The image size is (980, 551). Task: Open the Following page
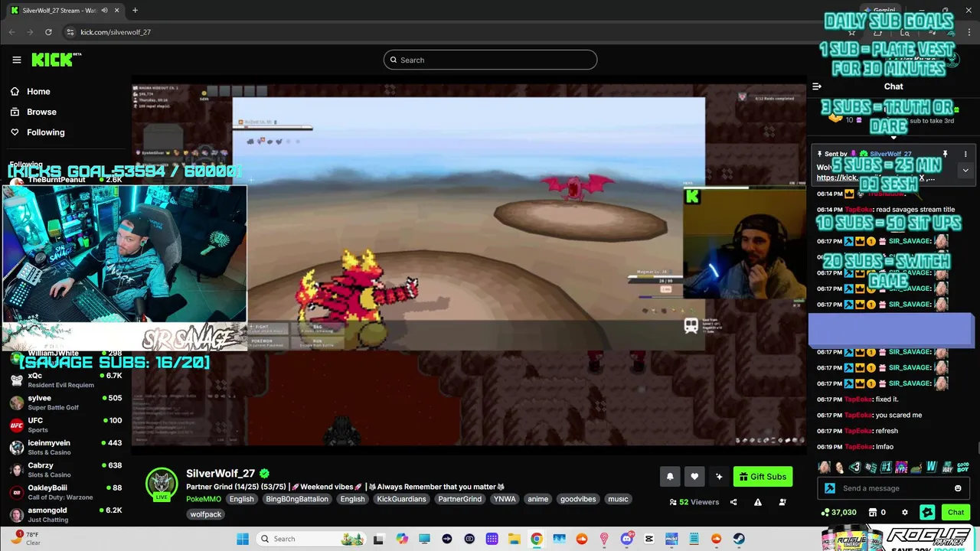click(38, 132)
